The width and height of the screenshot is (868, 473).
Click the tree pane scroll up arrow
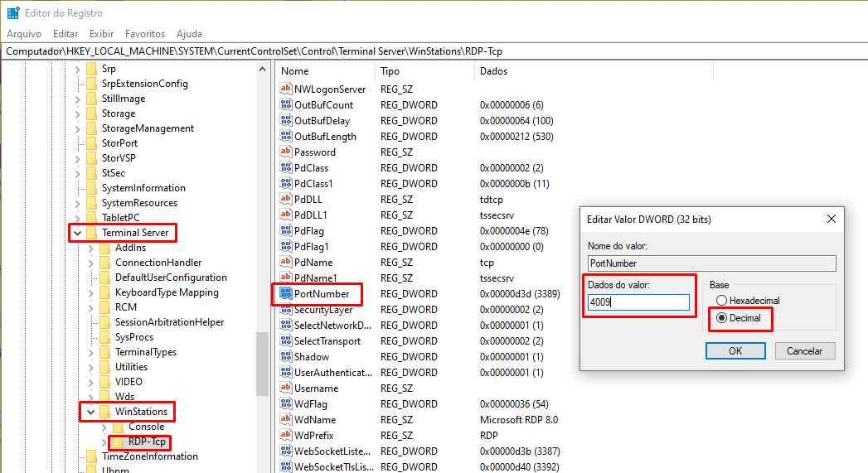point(263,69)
